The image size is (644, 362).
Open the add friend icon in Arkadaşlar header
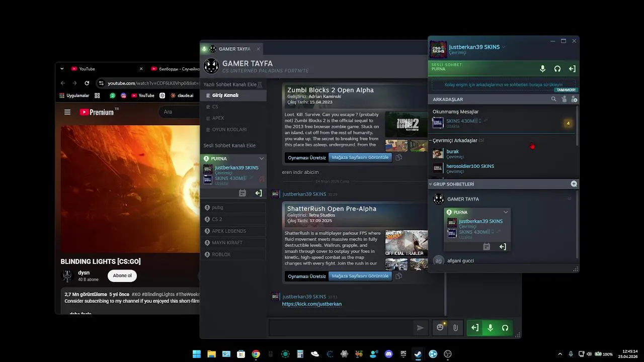(574, 99)
